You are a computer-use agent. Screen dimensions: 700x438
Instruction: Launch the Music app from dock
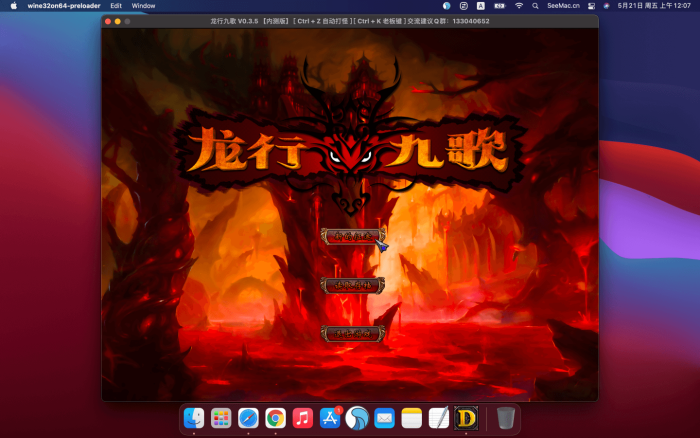pyautogui.click(x=303, y=418)
